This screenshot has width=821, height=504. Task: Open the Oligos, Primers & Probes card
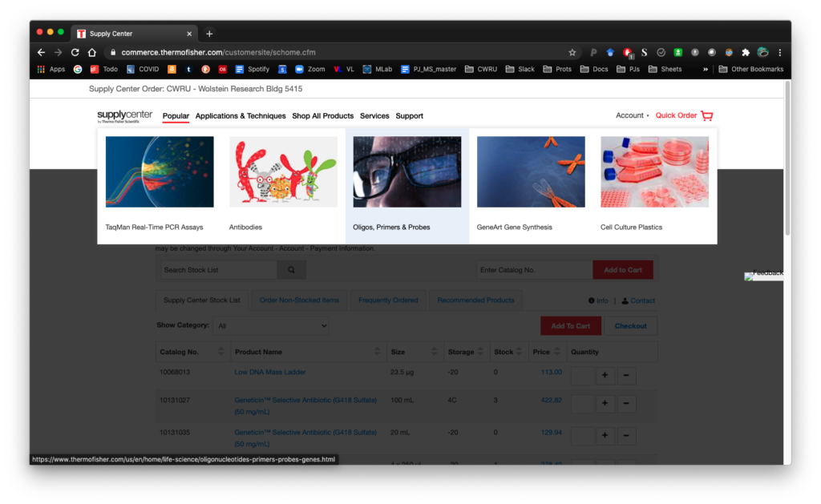pos(407,186)
